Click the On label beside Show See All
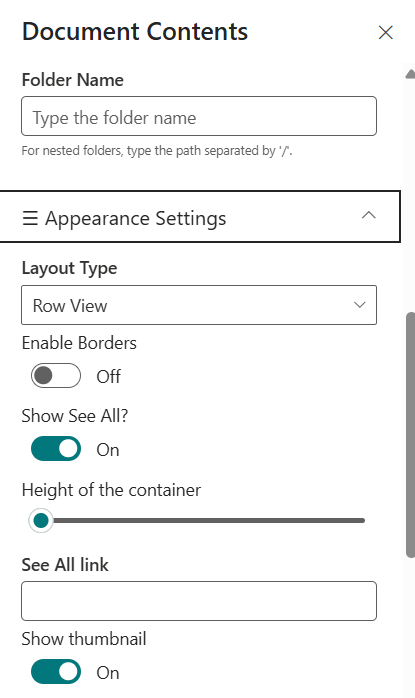The image size is (415, 698). (x=108, y=450)
